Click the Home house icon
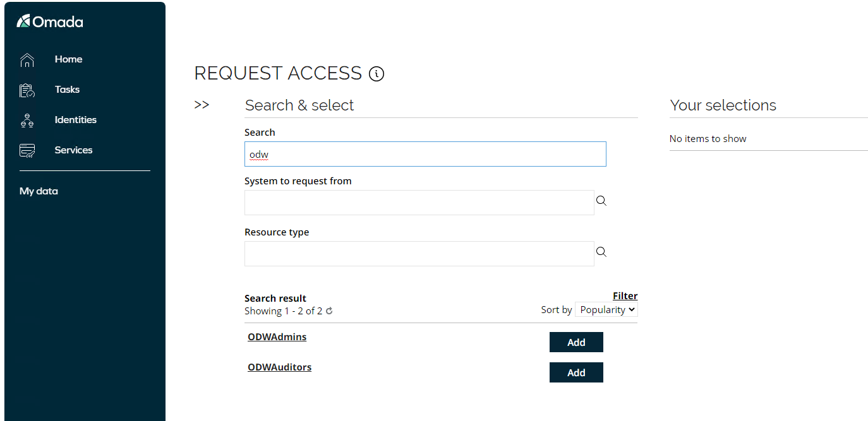 [x=27, y=59]
